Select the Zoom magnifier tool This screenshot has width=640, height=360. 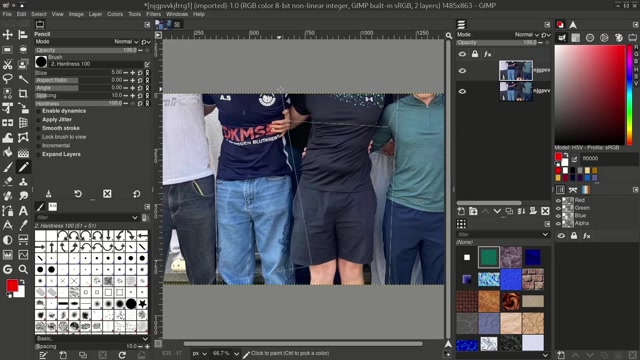click(x=23, y=269)
